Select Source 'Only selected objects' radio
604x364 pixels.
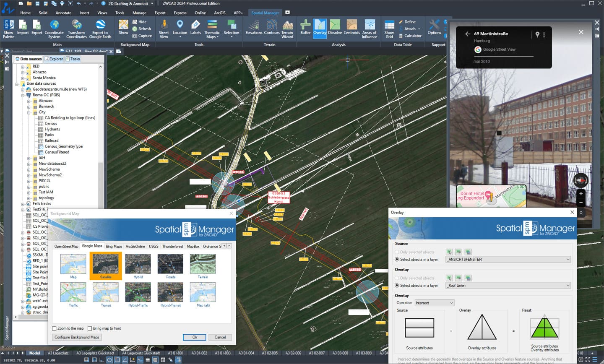(397, 252)
